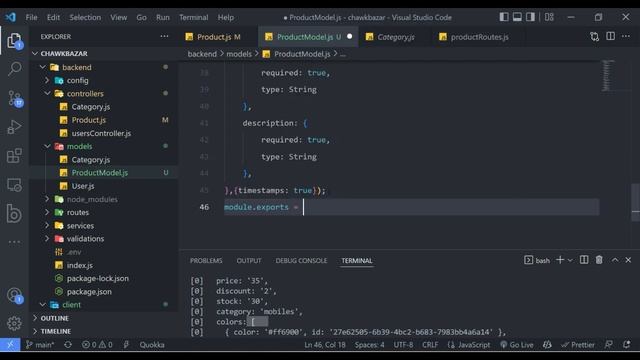Click the remote window indicator in status bar
The width and height of the screenshot is (640, 360).
pos(10,345)
